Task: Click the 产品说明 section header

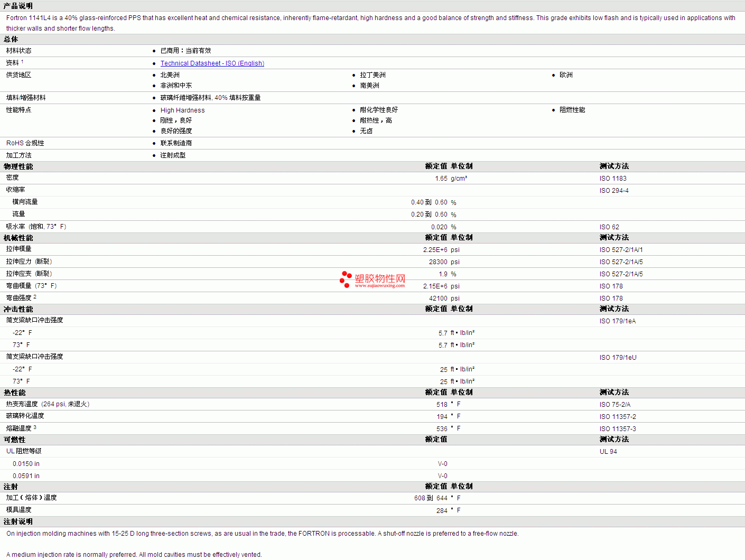Action: 18,6
